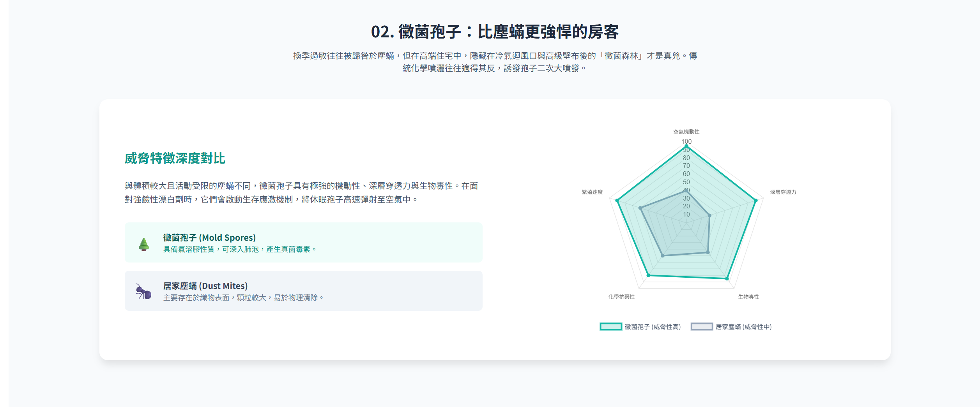Click the gray legend swatch for 居家塵蟎
Viewport: 980px width, 407px height.
[701, 327]
